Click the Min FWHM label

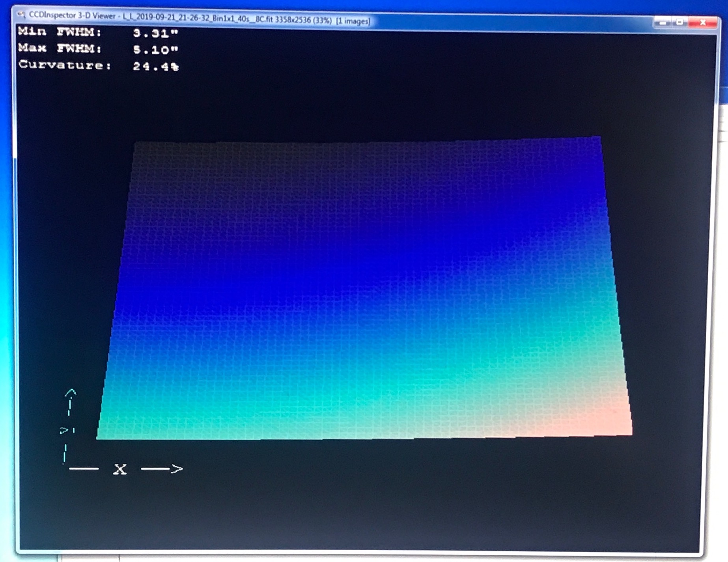[x=60, y=32]
